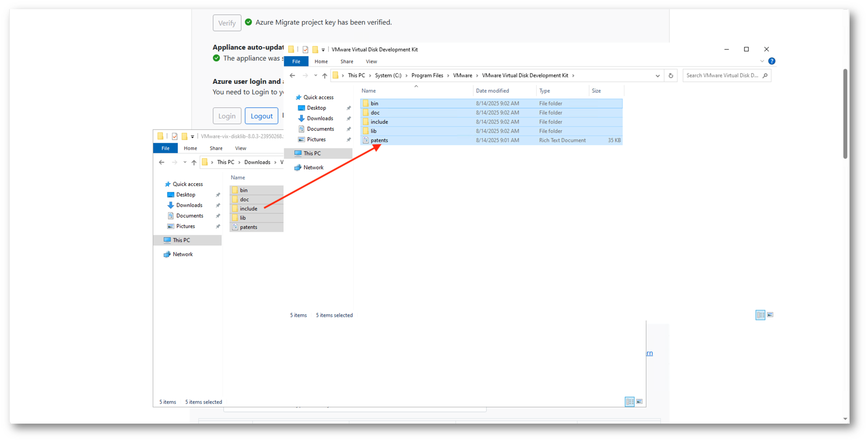Click back arrow in VMware Virtual Disk window
Screen dimensions: 868x442
point(292,76)
